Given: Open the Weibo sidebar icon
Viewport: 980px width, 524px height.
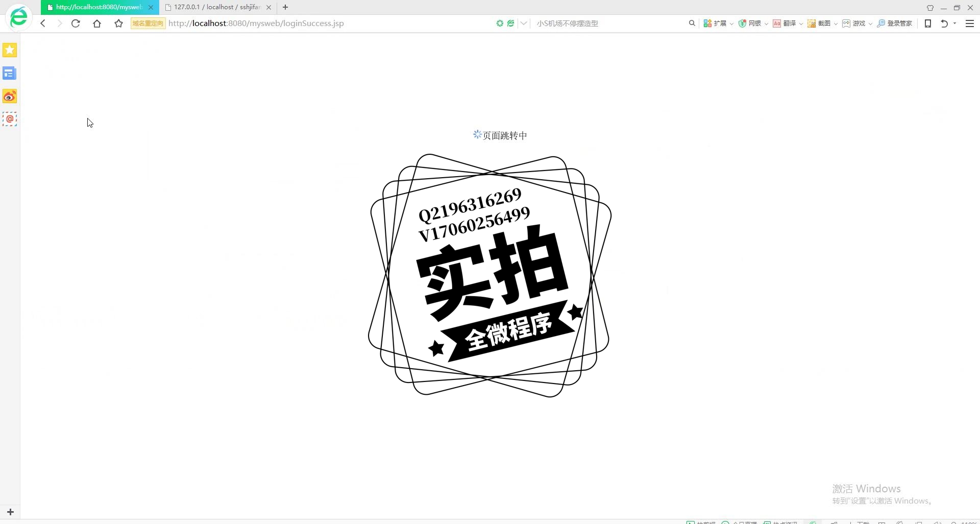Looking at the screenshot, I should (x=10, y=97).
